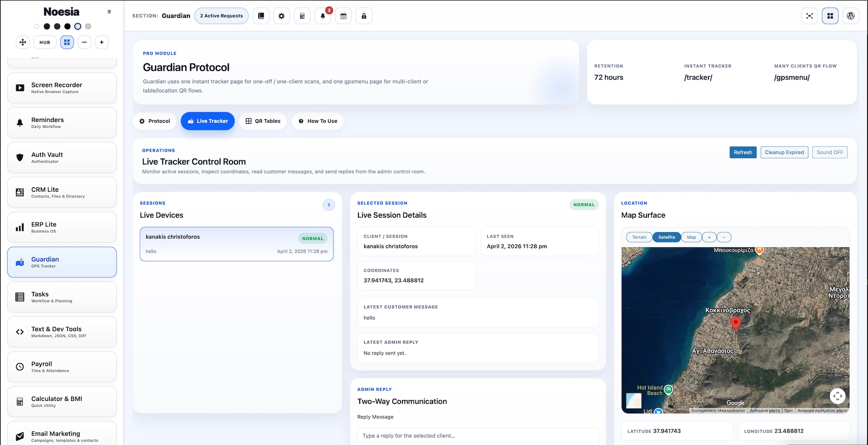Open the calendar icon in top toolbar
This screenshot has width=868, height=445.
tap(343, 16)
